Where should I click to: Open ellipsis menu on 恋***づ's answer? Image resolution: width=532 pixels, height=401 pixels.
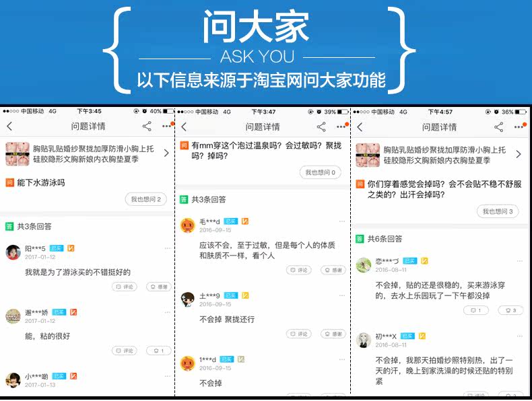click(519, 261)
